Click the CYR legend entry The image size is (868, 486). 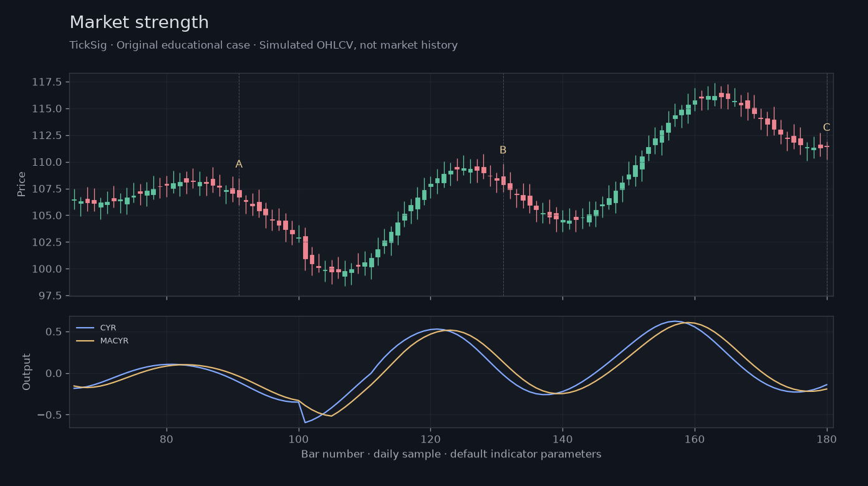96,328
